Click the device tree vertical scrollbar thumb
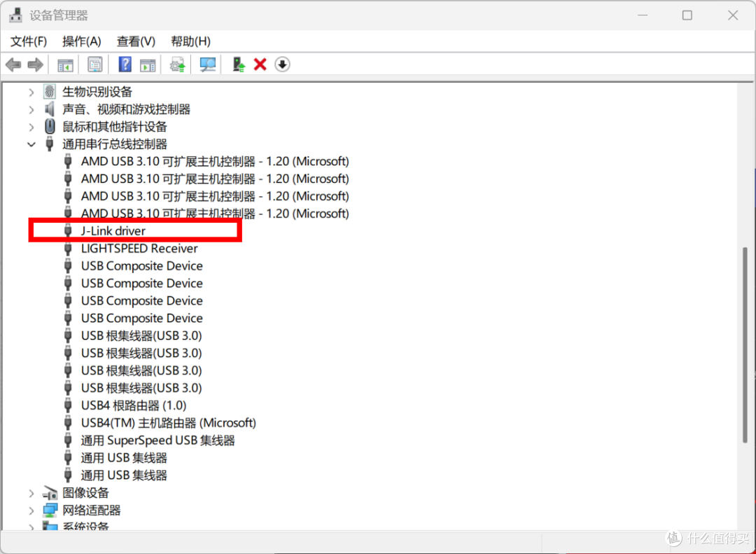This screenshot has height=554, width=756. pos(746,345)
